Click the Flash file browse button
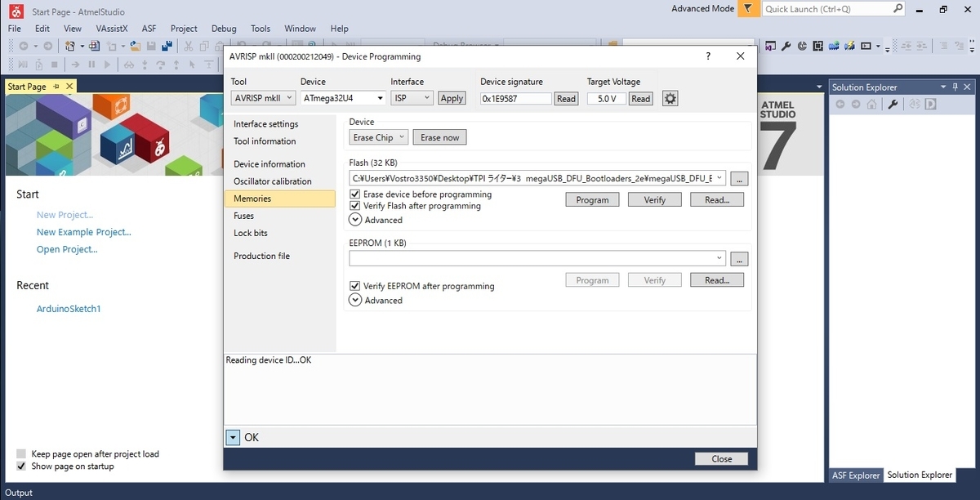 (739, 179)
